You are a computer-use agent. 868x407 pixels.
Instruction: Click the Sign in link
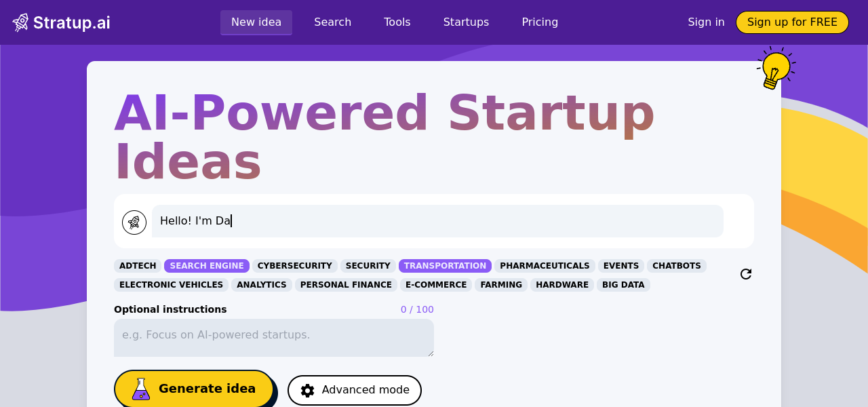pyautogui.click(x=706, y=22)
